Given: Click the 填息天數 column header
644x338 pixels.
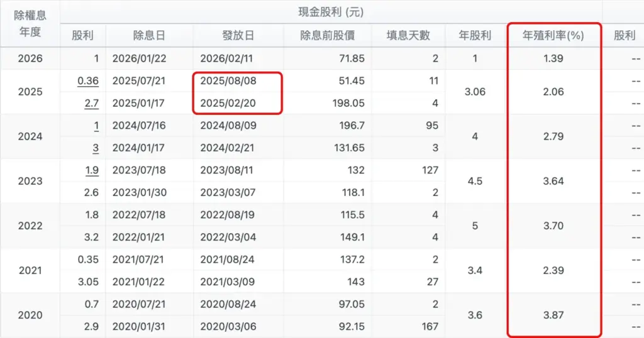Looking at the screenshot, I should 408,36.
